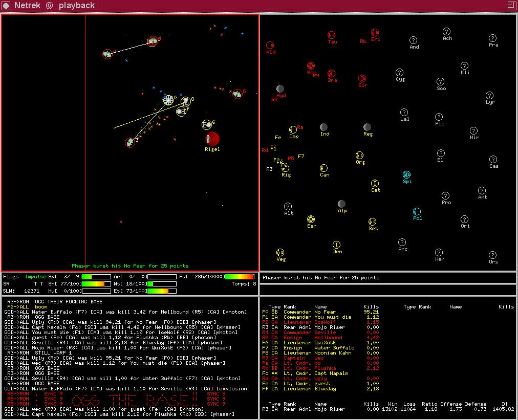
Task: Click the Eri planet on galactic map
Action: point(375,32)
